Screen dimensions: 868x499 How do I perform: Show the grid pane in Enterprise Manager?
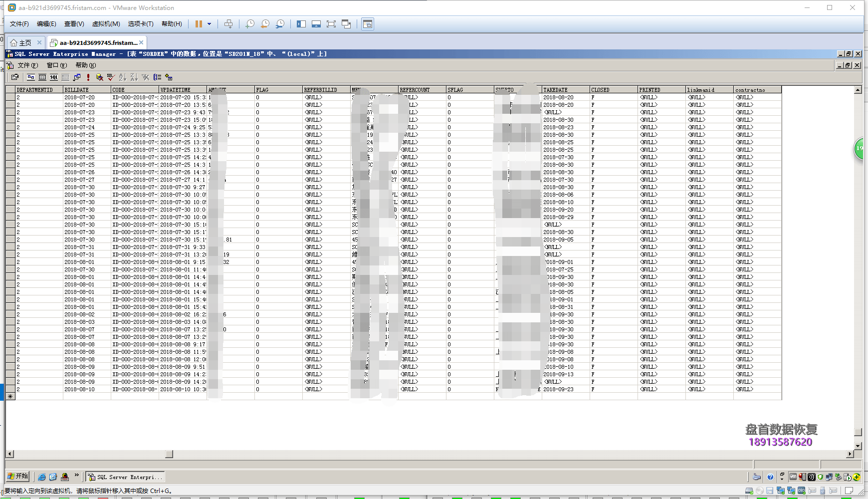click(x=42, y=77)
